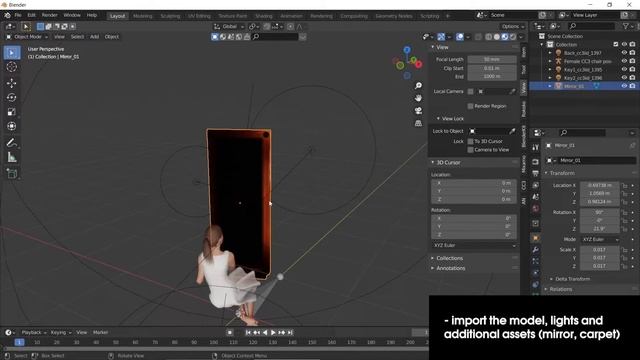Click the viewport pan hand icon

[x=418, y=98]
